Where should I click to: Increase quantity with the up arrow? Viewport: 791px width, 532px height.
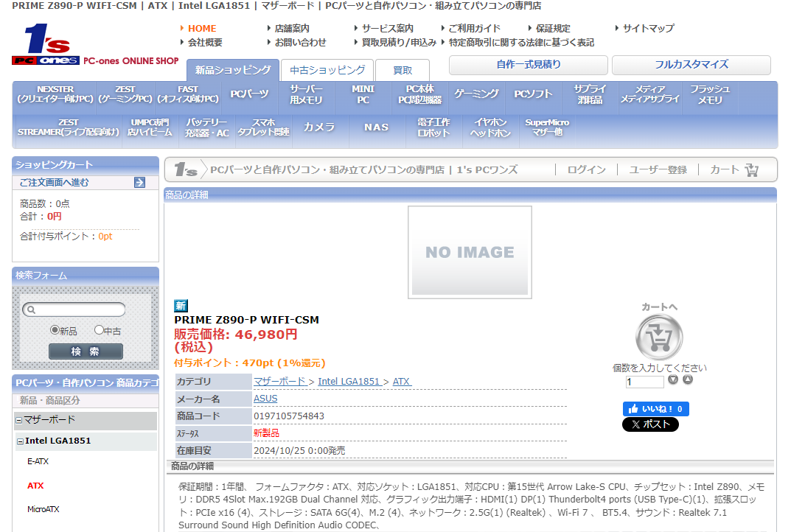pyautogui.click(x=688, y=379)
